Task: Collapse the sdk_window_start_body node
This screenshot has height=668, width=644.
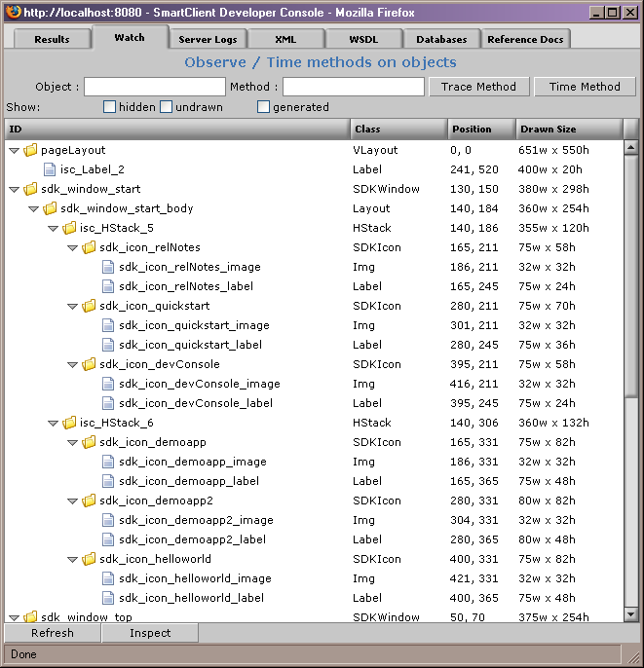Action: point(34,208)
